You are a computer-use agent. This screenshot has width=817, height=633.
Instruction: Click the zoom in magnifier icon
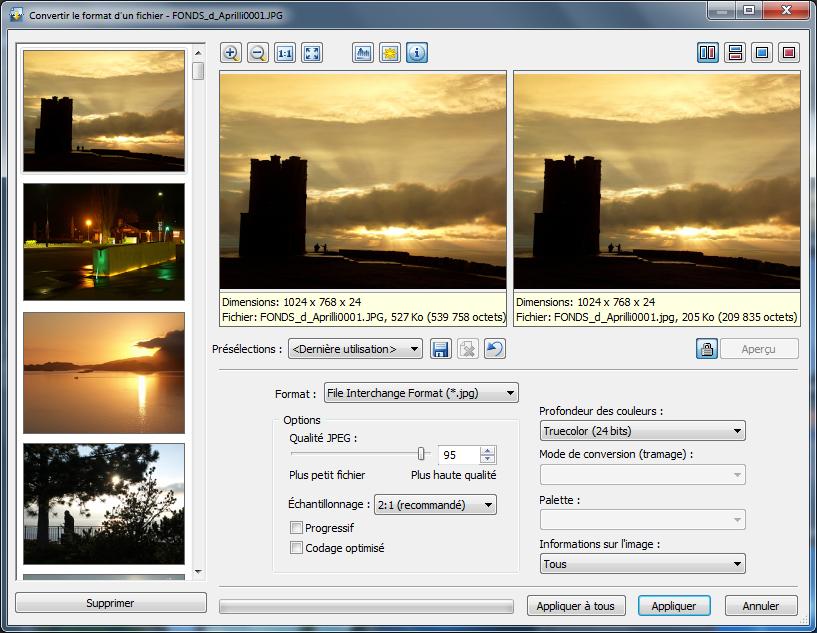pos(231,53)
